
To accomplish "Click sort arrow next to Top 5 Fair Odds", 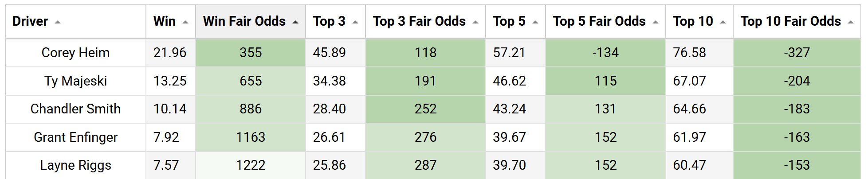I will [656, 22].
